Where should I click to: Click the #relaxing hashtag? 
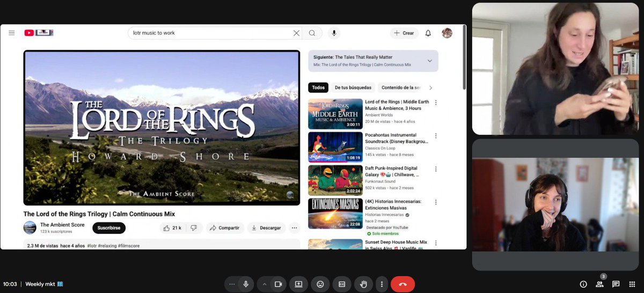click(x=108, y=246)
